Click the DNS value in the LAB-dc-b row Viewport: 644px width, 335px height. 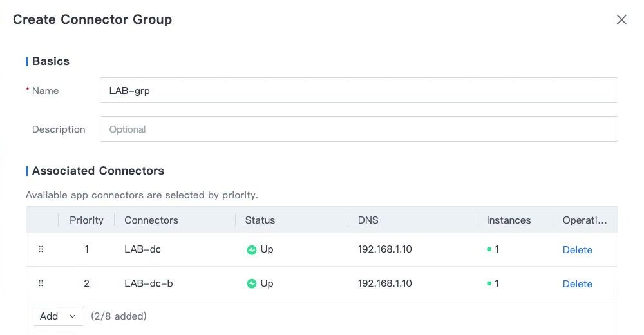pyautogui.click(x=384, y=283)
